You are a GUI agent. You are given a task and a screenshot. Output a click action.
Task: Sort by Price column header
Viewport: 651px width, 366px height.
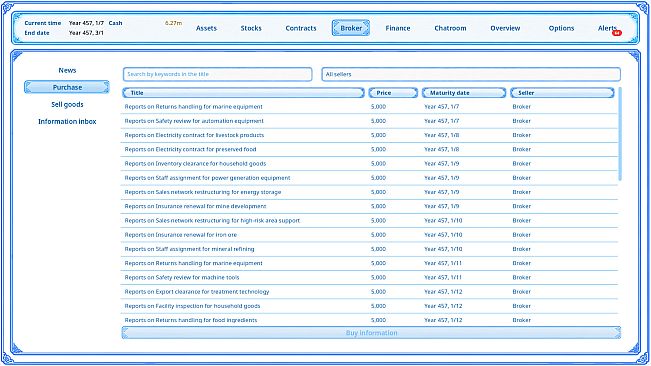(393, 93)
